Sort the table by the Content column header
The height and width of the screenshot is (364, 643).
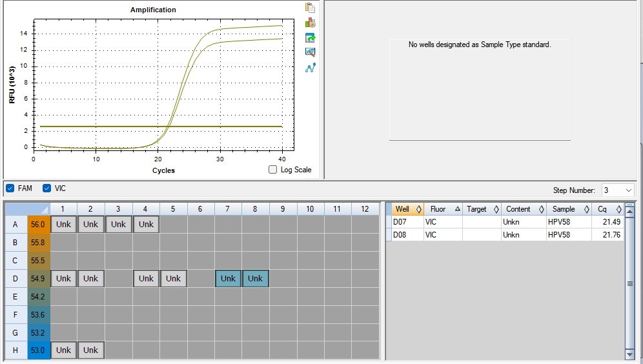[x=524, y=209]
